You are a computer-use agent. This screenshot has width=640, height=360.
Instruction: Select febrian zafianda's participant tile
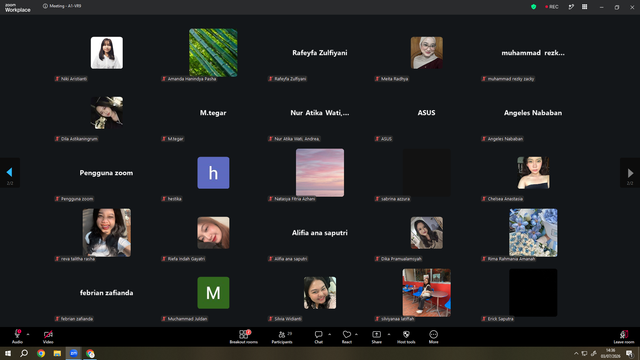coord(107,293)
